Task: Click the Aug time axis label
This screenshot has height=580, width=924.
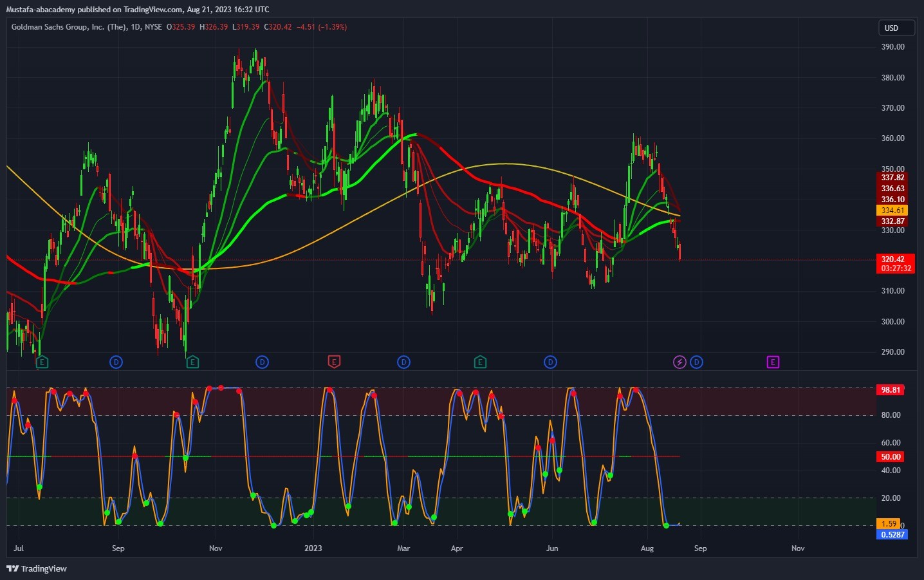Action: pyautogui.click(x=647, y=548)
